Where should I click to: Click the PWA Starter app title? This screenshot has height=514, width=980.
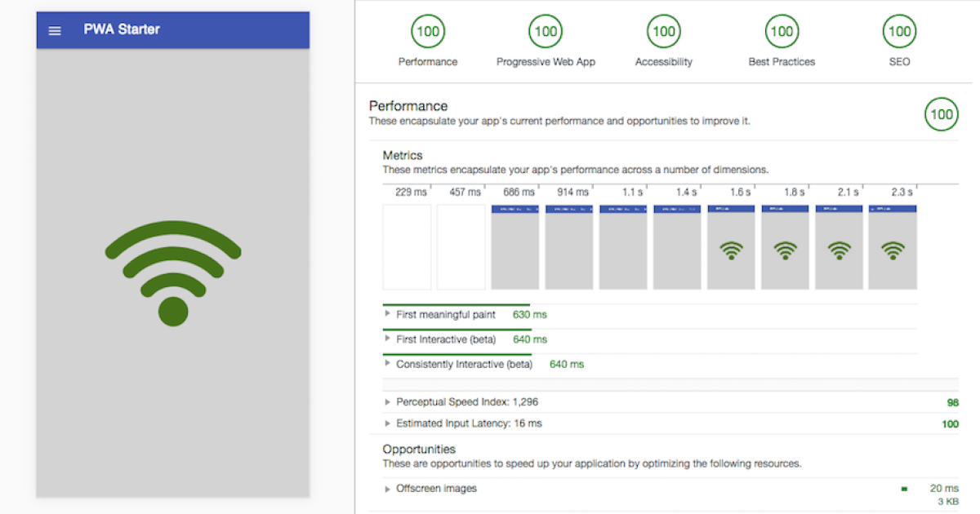(x=122, y=29)
